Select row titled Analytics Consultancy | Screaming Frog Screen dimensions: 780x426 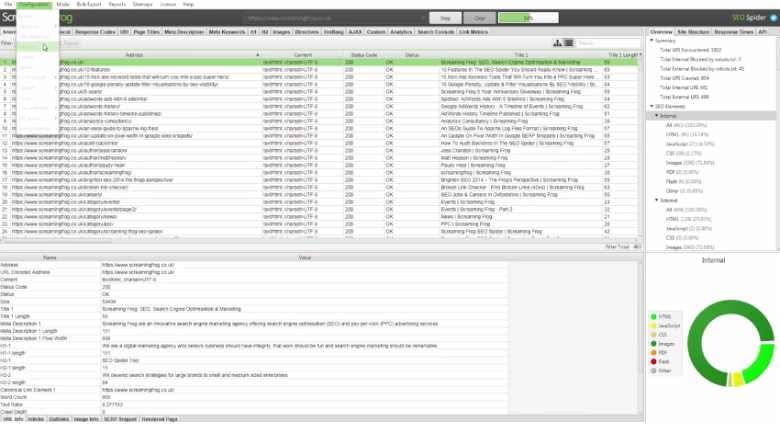tap(320, 121)
